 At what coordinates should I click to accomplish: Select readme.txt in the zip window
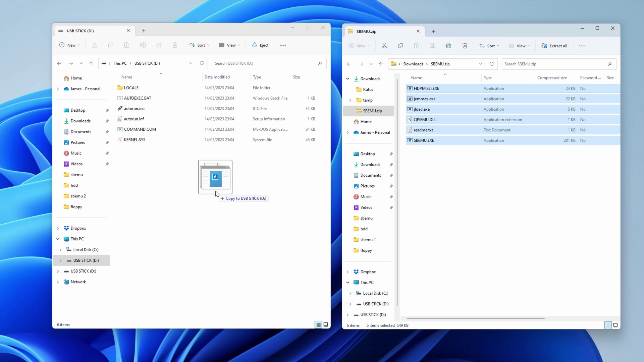[x=513, y=130]
